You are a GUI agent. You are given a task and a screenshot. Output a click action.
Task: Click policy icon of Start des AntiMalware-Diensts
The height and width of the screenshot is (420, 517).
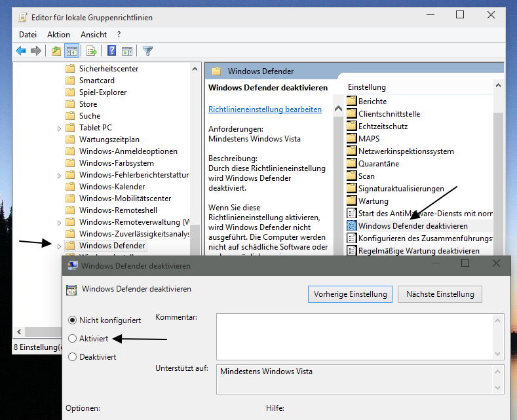pyautogui.click(x=351, y=213)
